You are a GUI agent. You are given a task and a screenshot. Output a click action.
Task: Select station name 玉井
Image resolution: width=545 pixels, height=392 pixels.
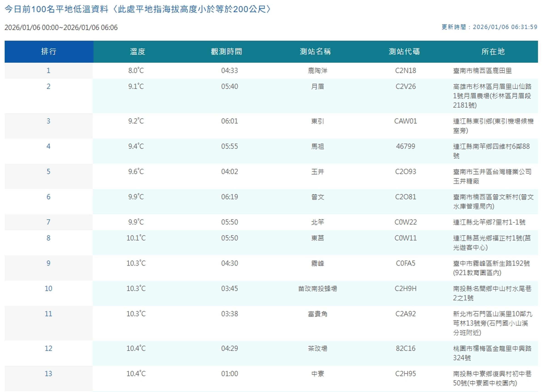point(317,171)
